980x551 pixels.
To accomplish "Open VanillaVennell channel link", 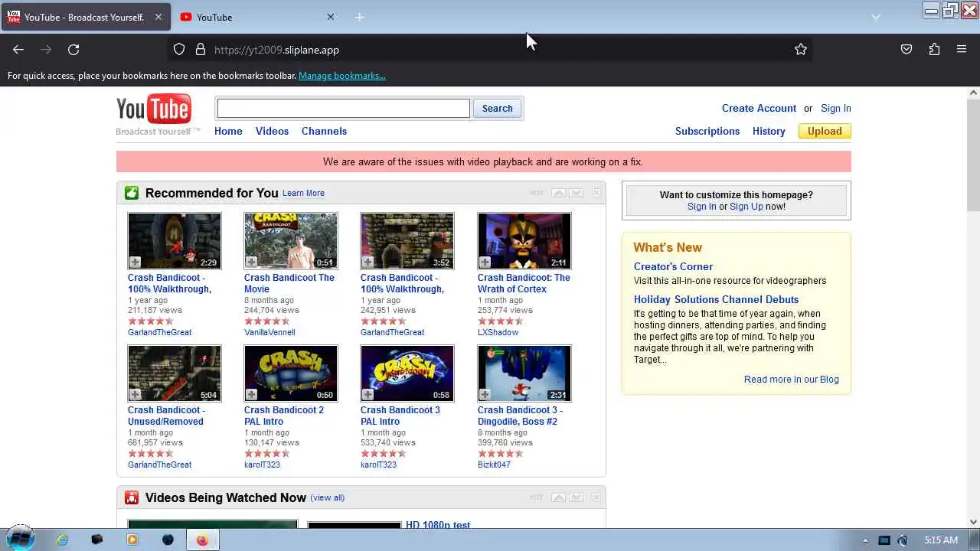I will click(x=269, y=332).
